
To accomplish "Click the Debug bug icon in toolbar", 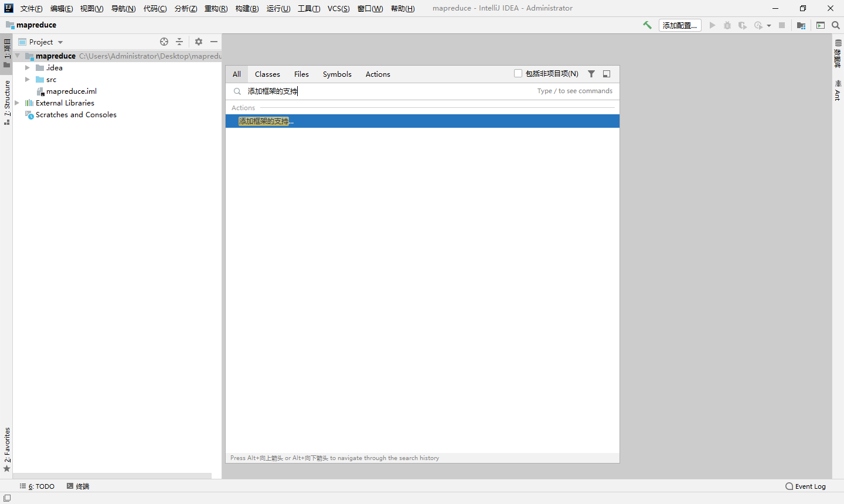I will pyautogui.click(x=727, y=25).
